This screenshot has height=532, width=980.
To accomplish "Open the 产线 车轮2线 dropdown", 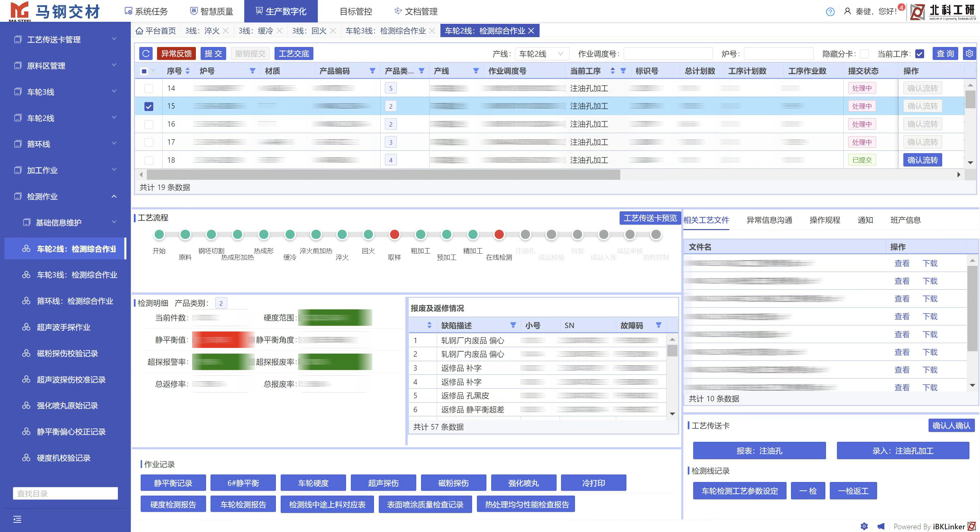I will pyautogui.click(x=541, y=54).
